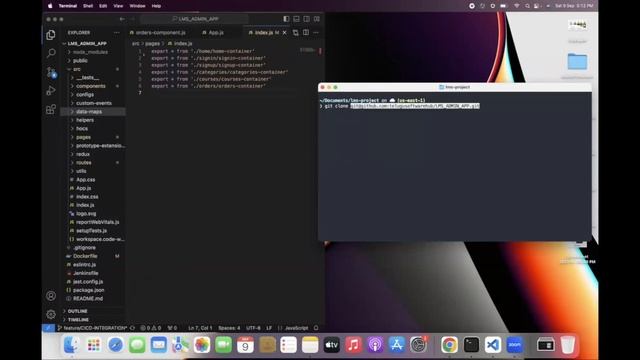Open the Extensions view
The width and height of the screenshot is (640, 360).
tap(51, 109)
